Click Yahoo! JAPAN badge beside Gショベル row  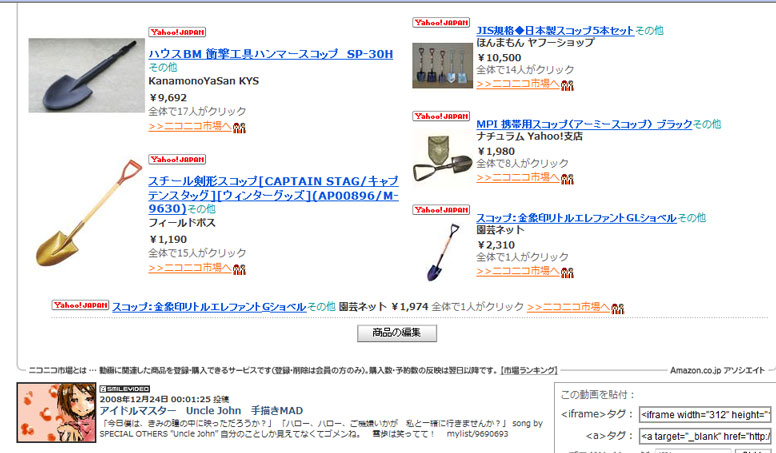pyautogui.click(x=80, y=305)
